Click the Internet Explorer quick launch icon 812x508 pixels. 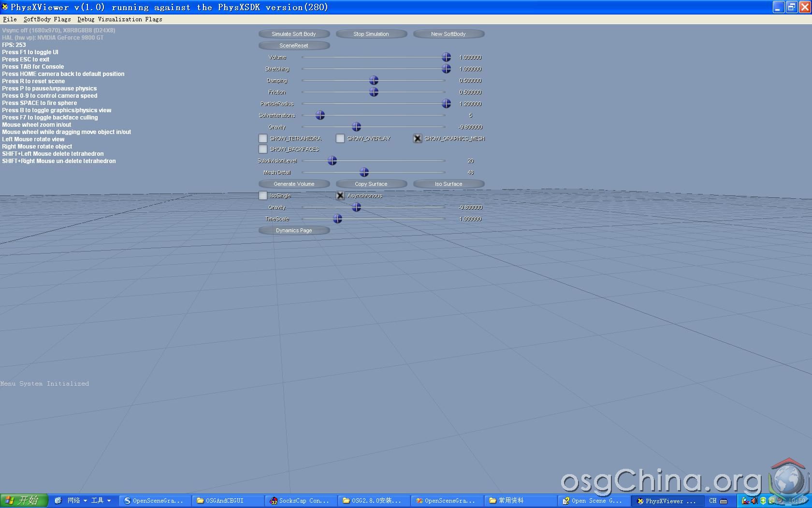click(x=58, y=501)
